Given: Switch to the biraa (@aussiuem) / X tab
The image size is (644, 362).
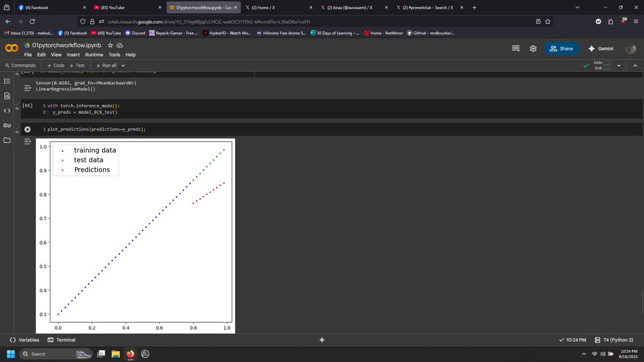Looking at the screenshot, I should 354,8.
